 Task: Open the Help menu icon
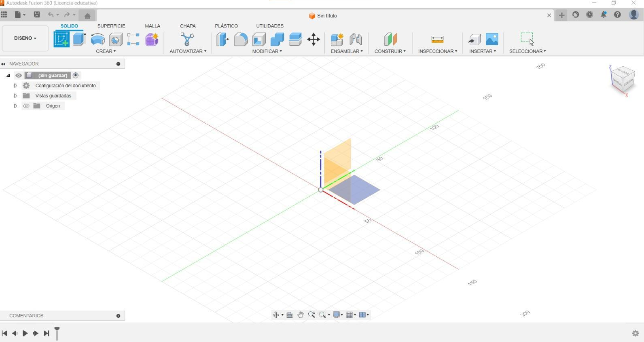[617, 15]
